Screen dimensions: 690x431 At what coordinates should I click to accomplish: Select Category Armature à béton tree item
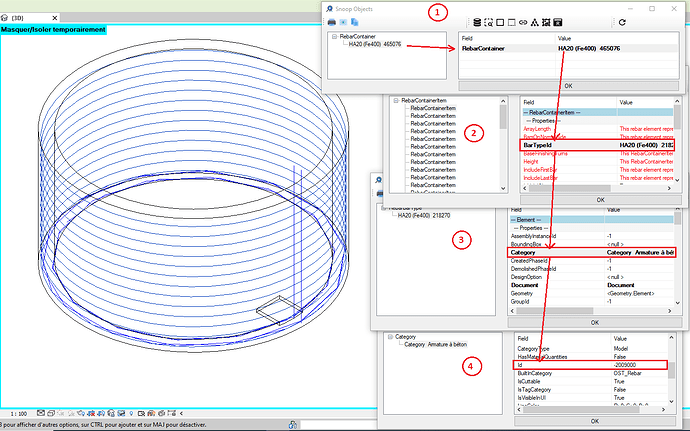[x=436, y=344]
